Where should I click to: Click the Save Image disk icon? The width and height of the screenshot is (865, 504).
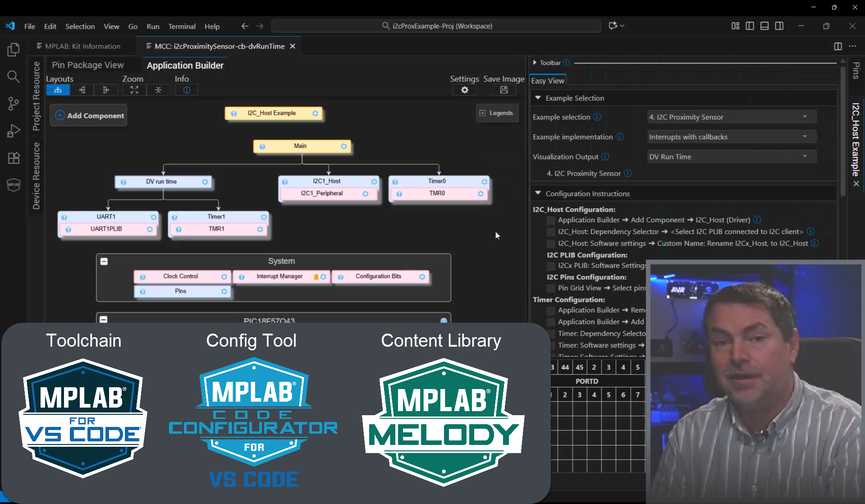503,90
